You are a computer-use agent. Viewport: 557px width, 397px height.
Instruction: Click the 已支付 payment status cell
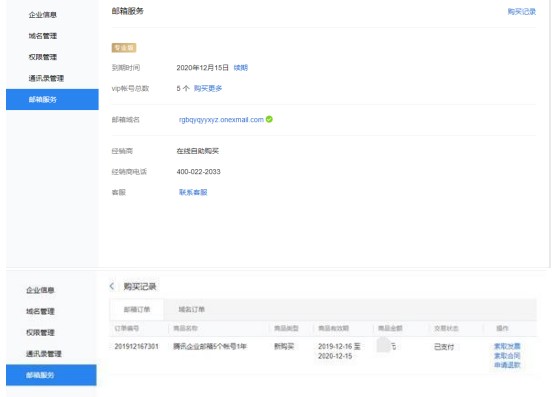(x=444, y=347)
